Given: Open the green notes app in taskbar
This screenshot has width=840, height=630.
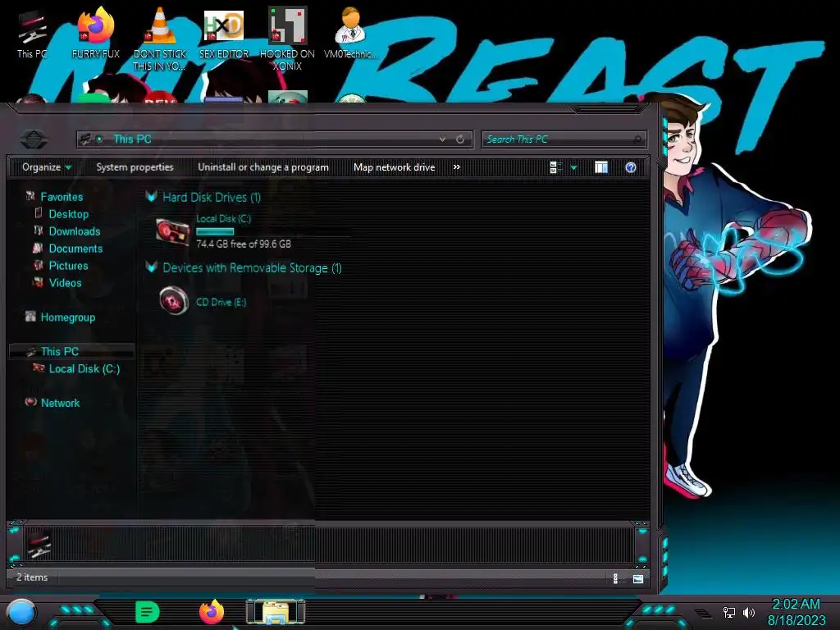Looking at the screenshot, I should tap(147, 612).
